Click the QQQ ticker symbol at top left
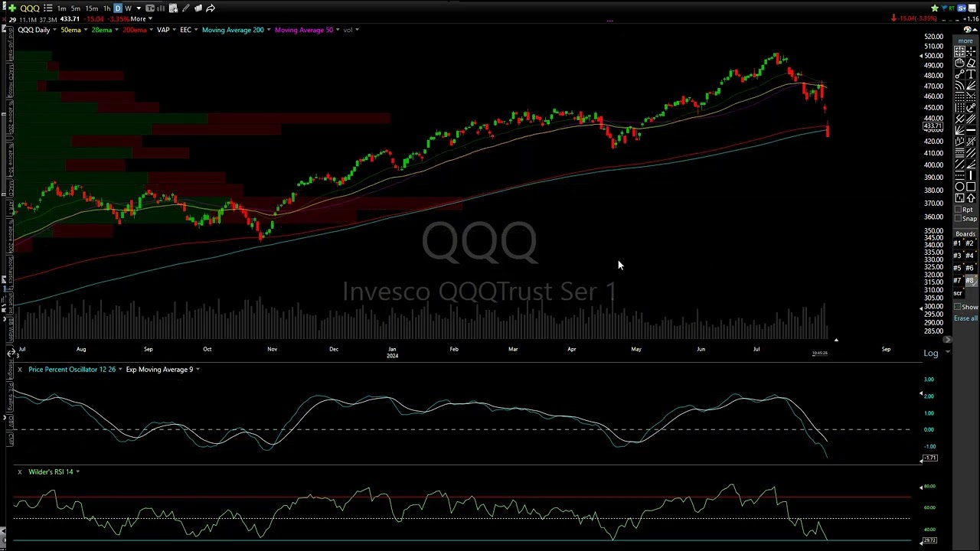980x551 pixels. point(30,8)
